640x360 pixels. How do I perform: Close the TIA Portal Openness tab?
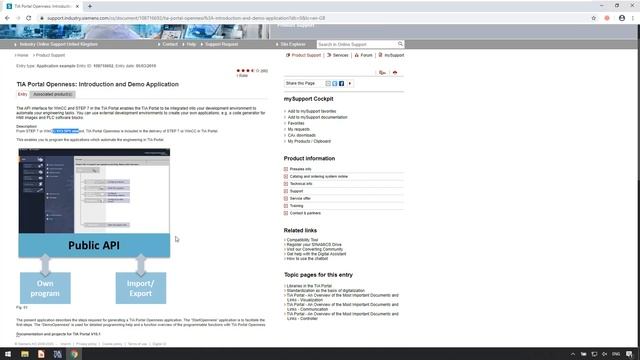tap(77, 6)
